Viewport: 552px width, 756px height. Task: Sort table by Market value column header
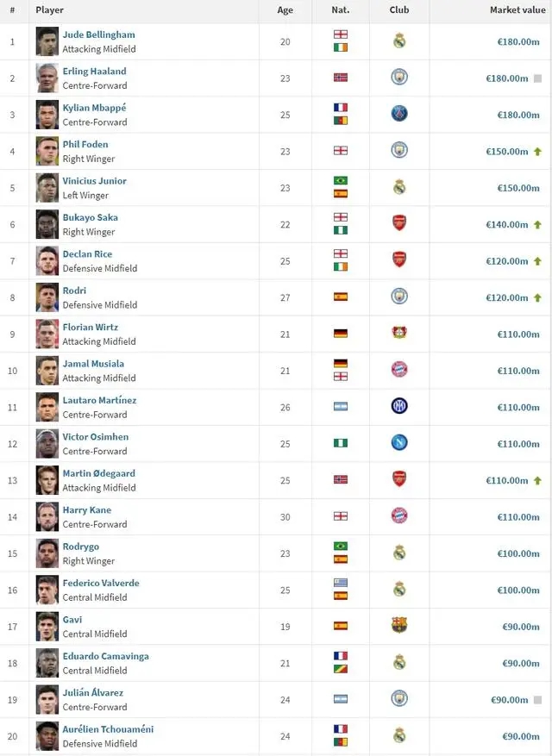coord(517,10)
